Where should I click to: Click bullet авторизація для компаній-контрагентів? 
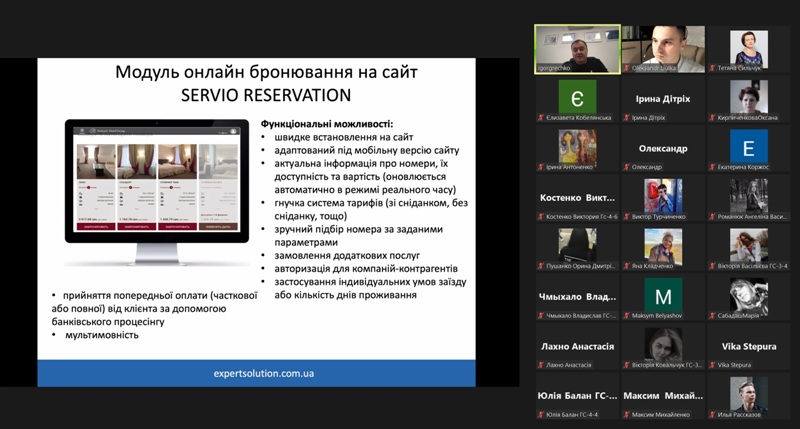click(x=366, y=268)
